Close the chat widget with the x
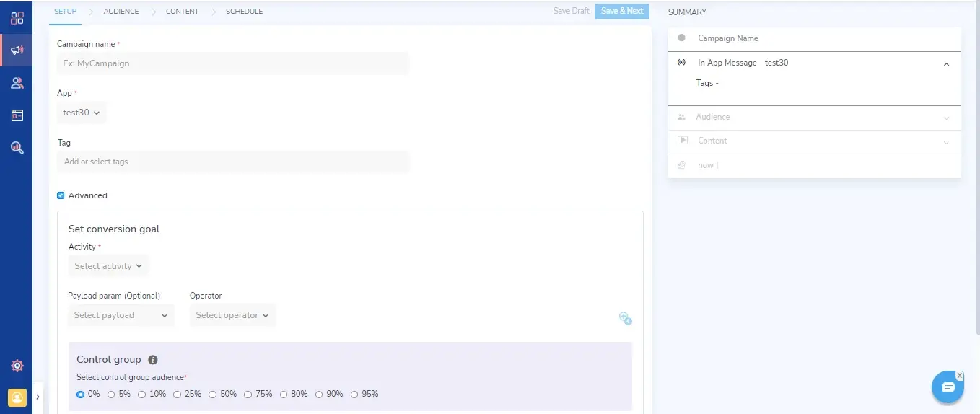This screenshot has width=980, height=414. click(959, 376)
